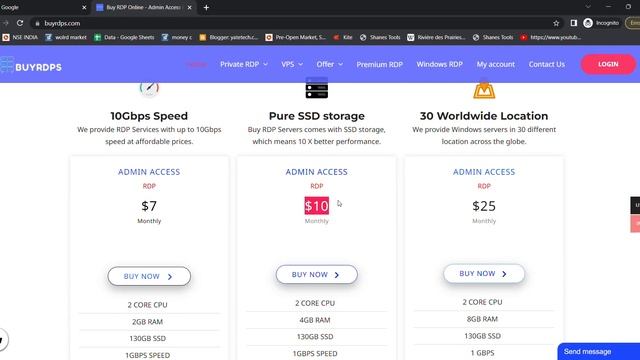
Task: Expand the VPS dropdown menu
Action: pos(292,64)
